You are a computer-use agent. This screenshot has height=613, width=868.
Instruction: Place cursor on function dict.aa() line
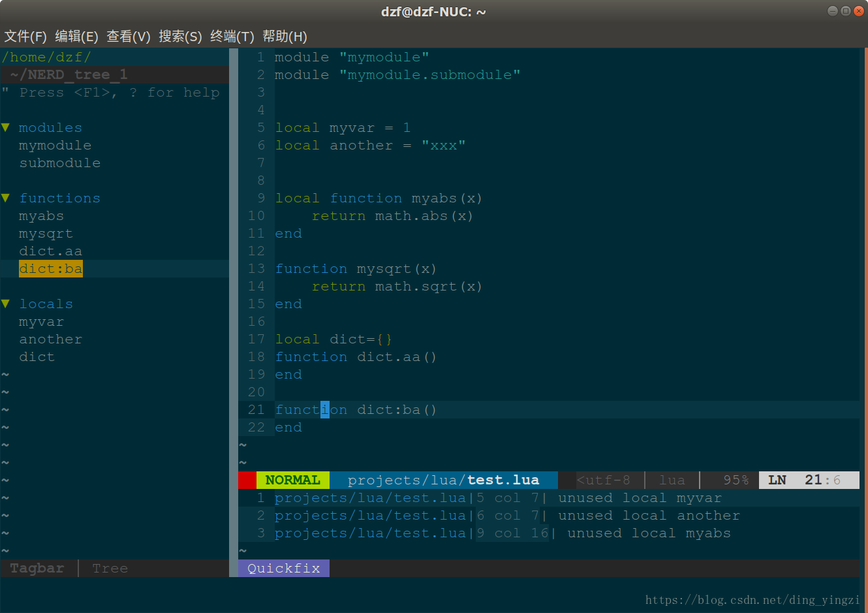point(356,357)
